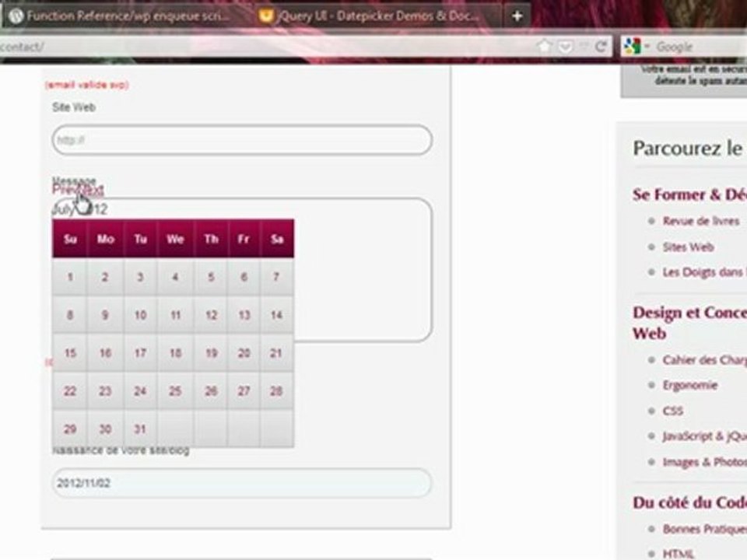
Task: Select day 15 in the calendar
Action: [x=70, y=353]
